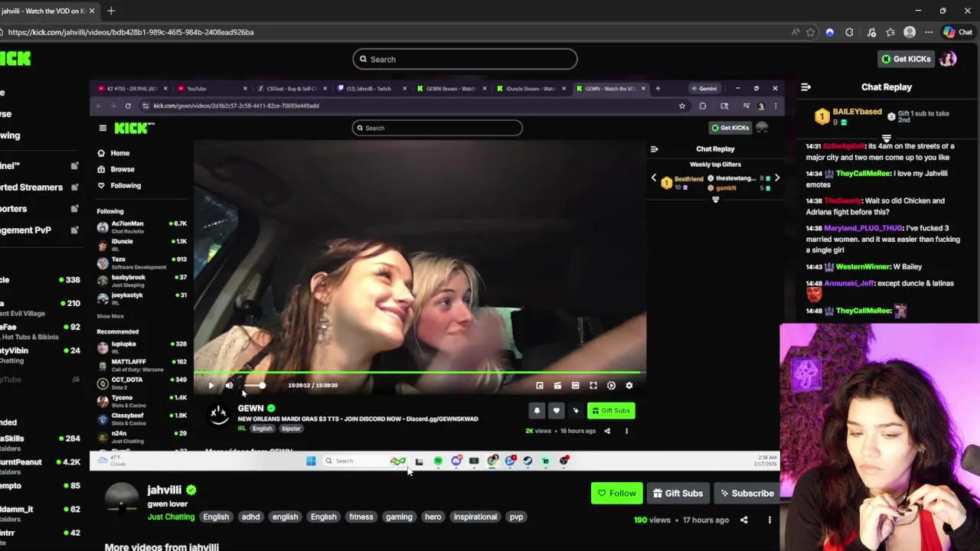Follow jahvilli with the Follow button

tap(616, 494)
